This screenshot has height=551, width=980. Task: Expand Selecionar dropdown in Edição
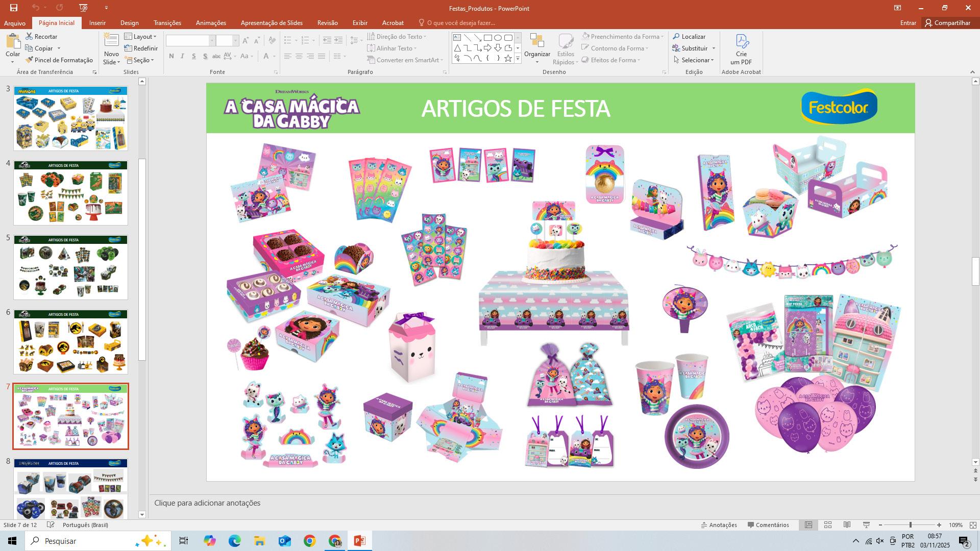pos(694,60)
